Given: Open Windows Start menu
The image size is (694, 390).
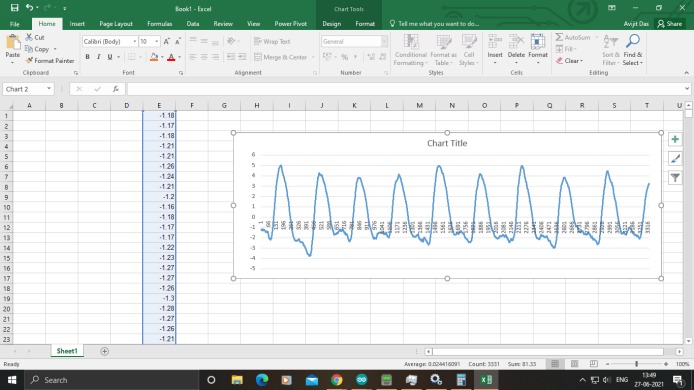Looking at the screenshot, I should (12, 380).
